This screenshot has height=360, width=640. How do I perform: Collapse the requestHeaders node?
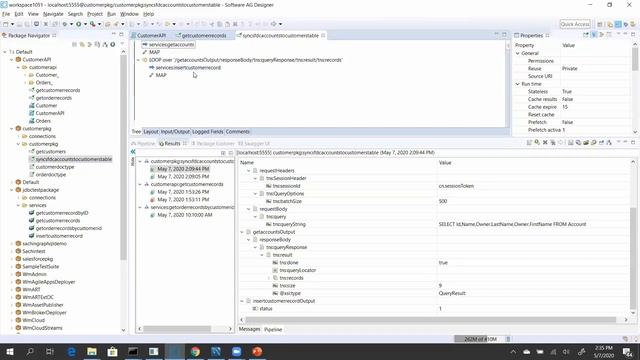[x=249, y=171]
